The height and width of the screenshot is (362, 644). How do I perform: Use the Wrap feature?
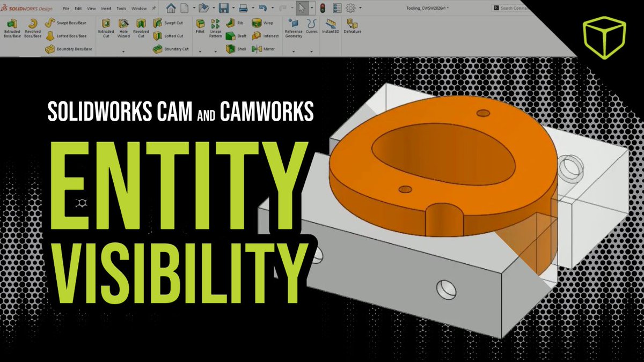262,23
